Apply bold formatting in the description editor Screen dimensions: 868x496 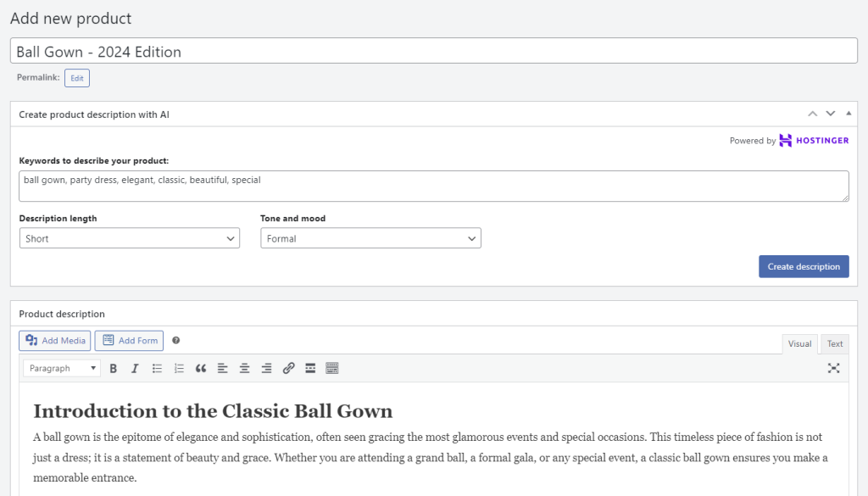113,368
